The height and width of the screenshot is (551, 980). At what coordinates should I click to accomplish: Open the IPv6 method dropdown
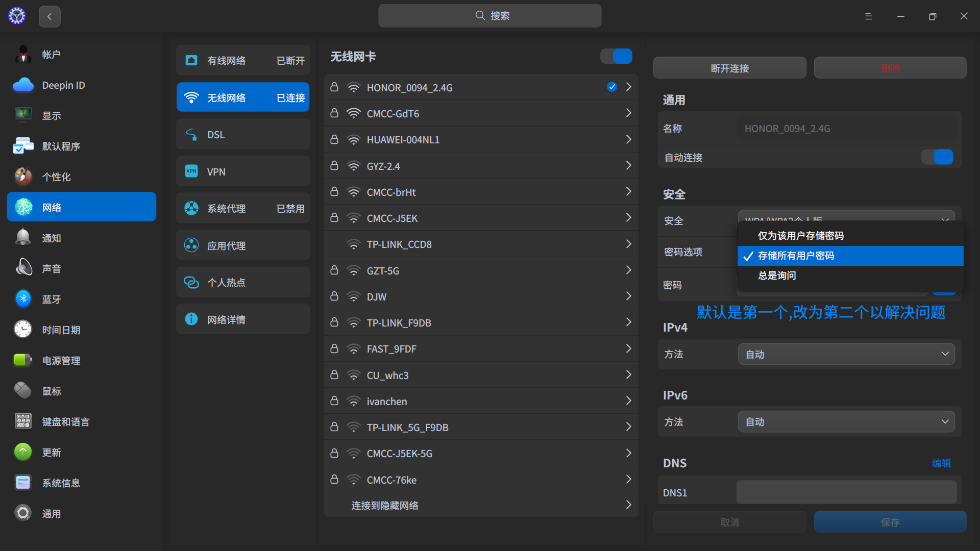click(x=846, y=422)
